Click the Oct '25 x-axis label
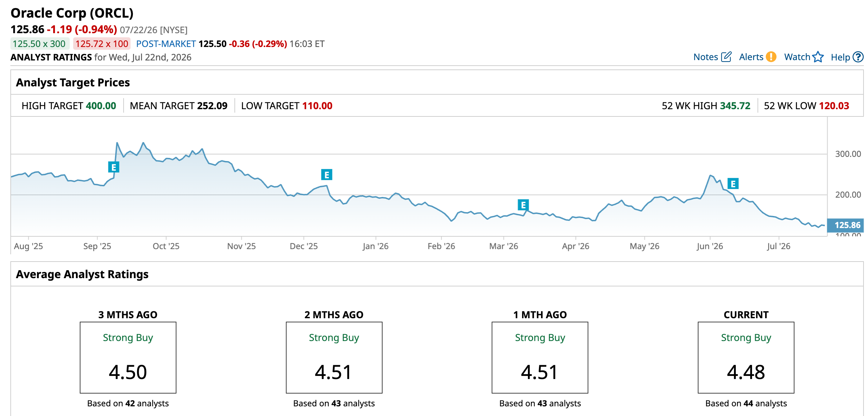 click(166, 246)
